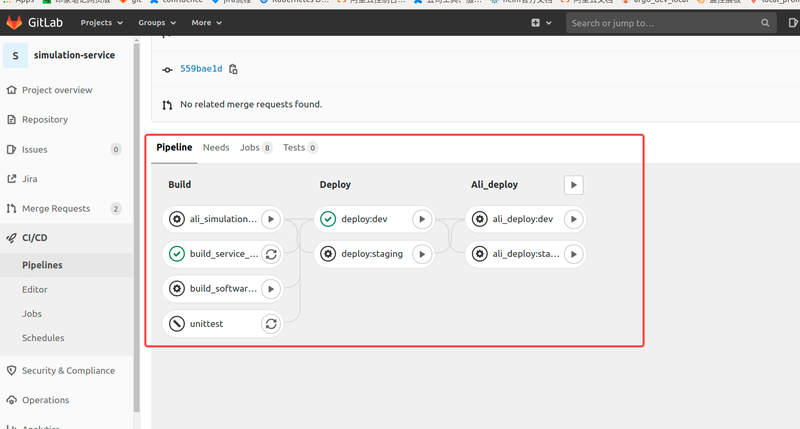
Task: Click the simulation-service project title
Action: (74, 55)
